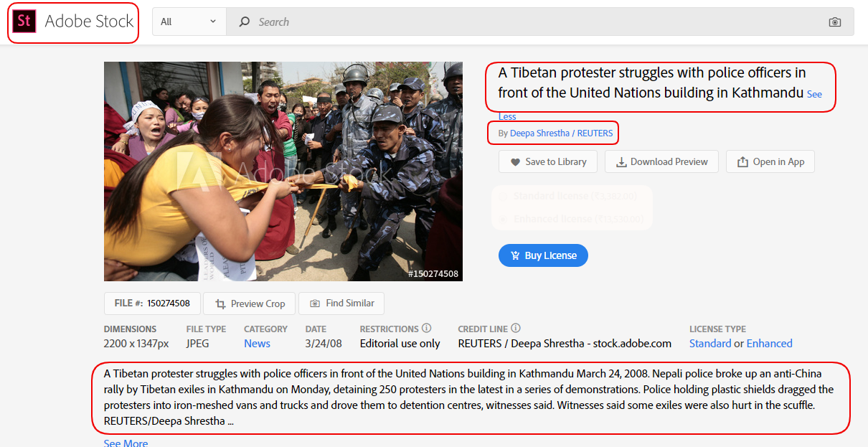The height and width of the screenshot is (447, 868).
Task: Expand description with See More link
Action: (x=126, y=443)
